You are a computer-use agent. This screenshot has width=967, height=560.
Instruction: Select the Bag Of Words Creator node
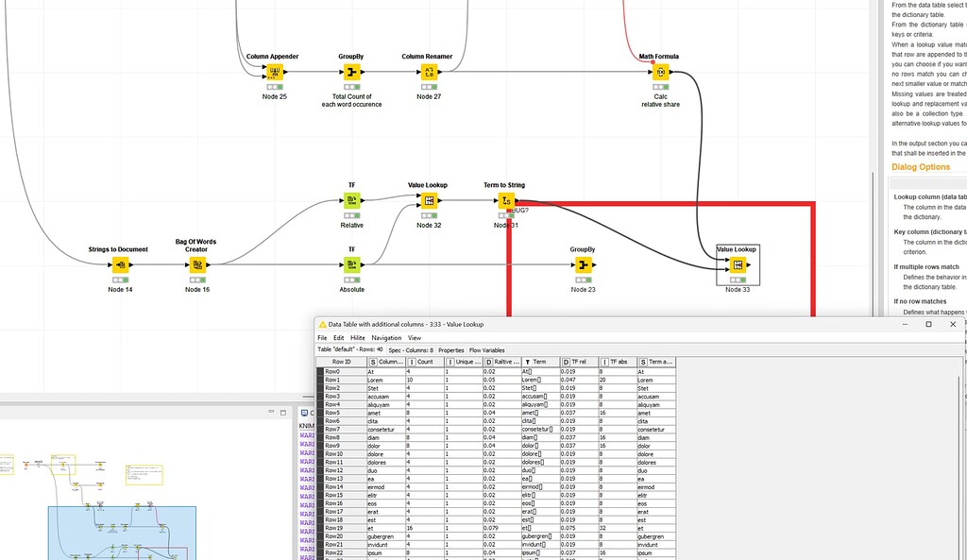click(x=198, y=265)
